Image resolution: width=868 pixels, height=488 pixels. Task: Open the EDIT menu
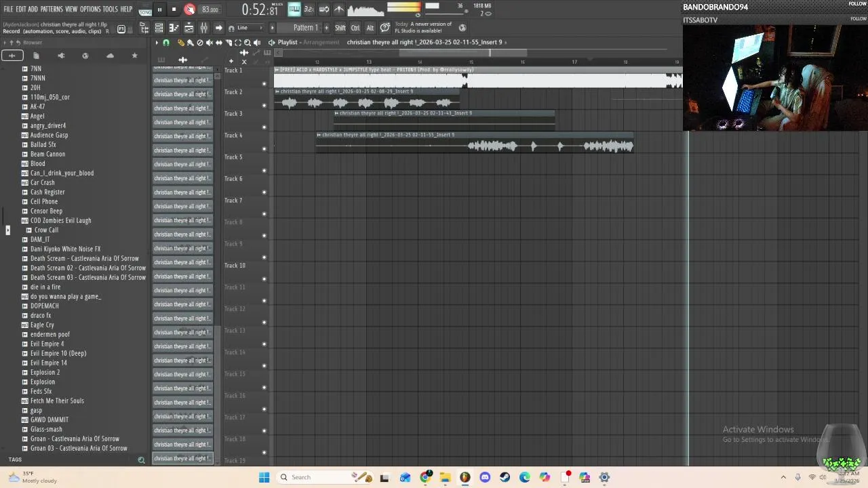[x=21, y=9]
